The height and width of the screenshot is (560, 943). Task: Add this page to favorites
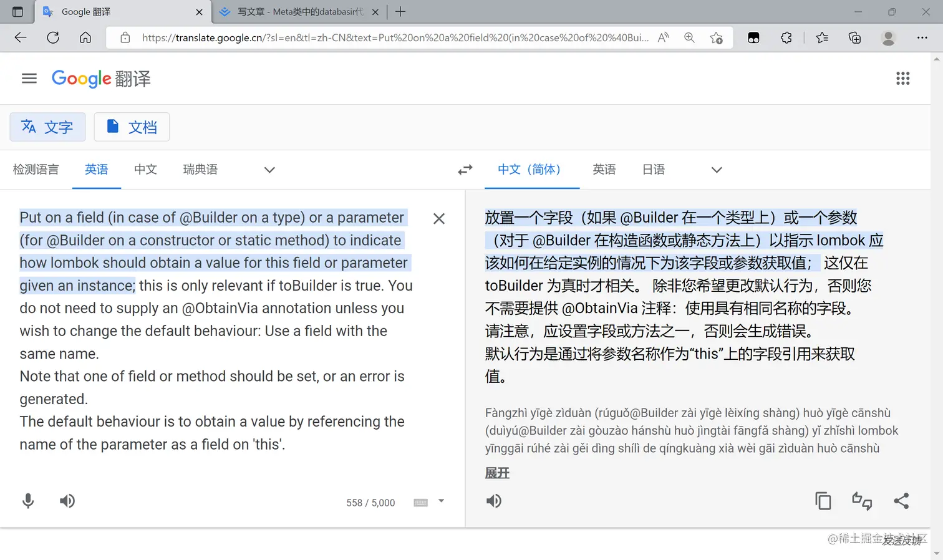(x=716, y=37)
